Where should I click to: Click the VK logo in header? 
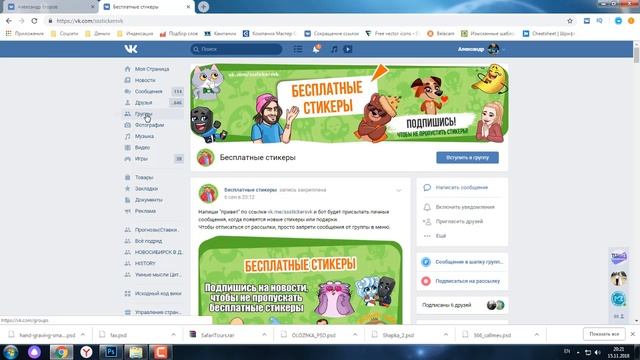point(131,49)
